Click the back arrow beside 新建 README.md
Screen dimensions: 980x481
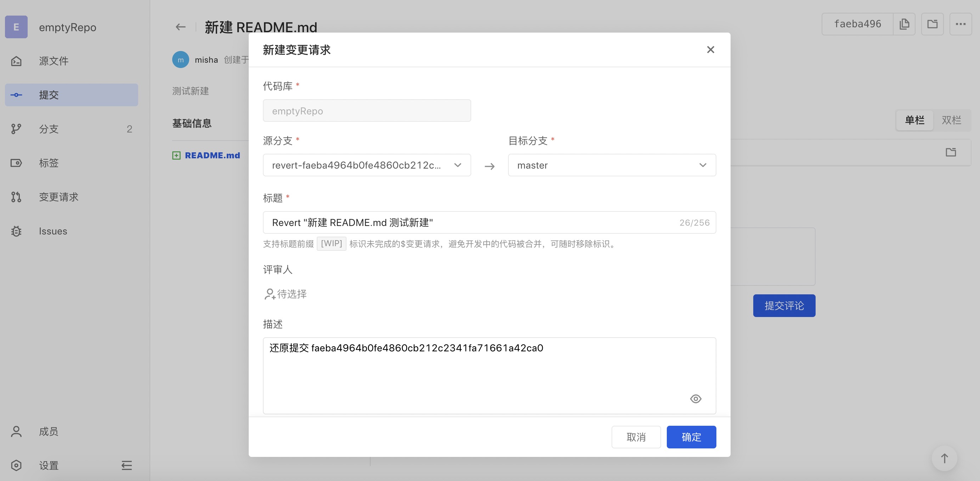click(180, 27)
